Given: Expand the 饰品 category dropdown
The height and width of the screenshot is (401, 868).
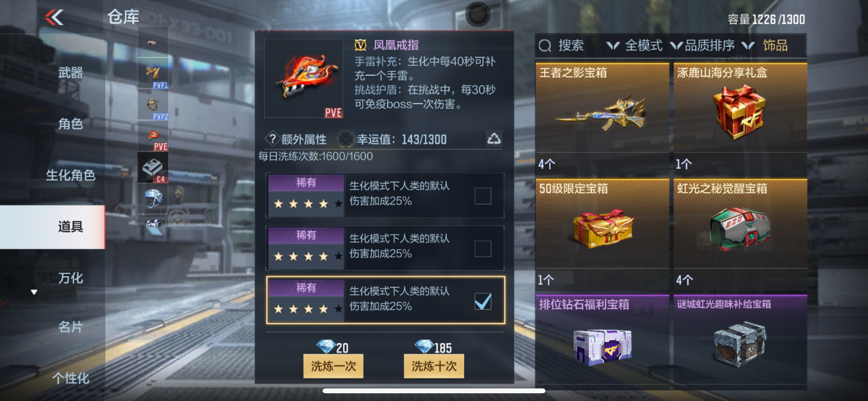Looking at the screenshot, I should coord(765,46).
